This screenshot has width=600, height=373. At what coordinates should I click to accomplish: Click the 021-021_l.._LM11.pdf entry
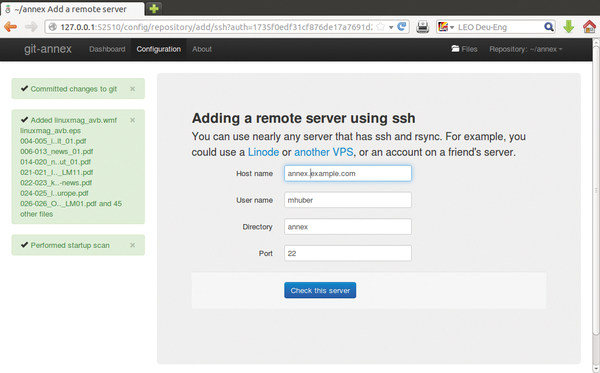click(x=57, y=172)
